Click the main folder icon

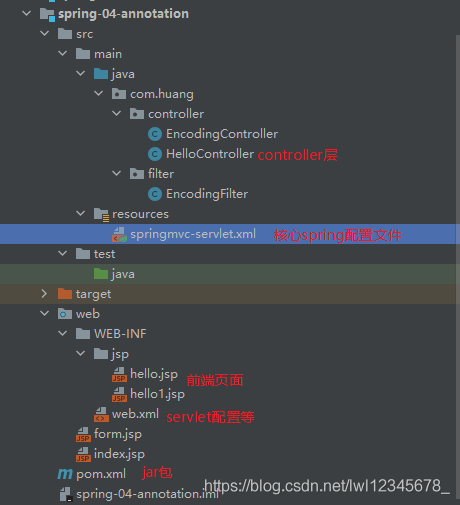(x=83, y=54)
